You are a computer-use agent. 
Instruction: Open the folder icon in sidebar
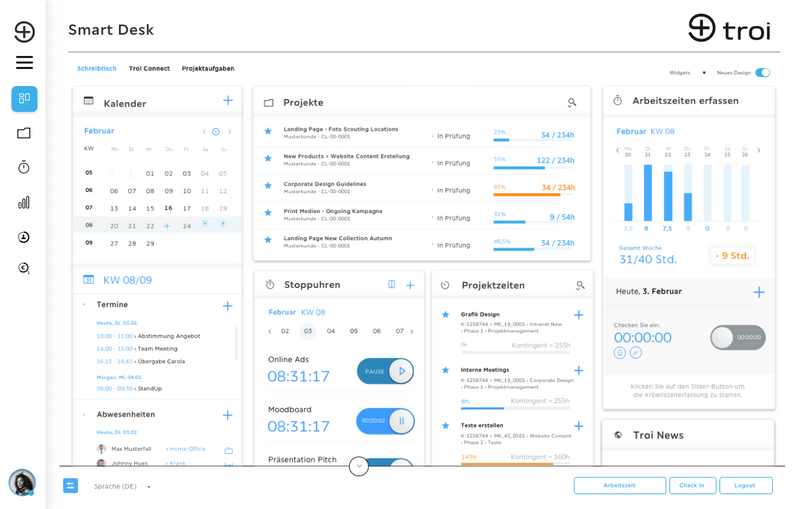(24, 133)
